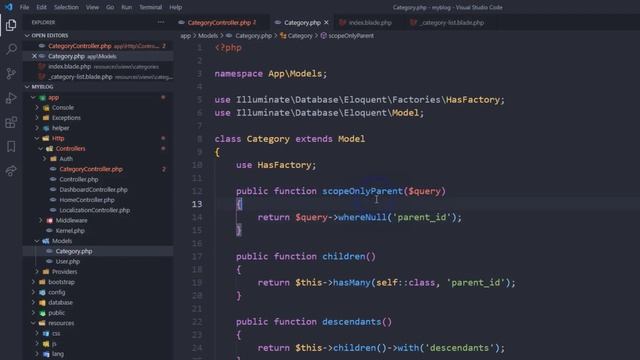Expand the config folder
Screen dimensions: 640x360
click(33, 292)
